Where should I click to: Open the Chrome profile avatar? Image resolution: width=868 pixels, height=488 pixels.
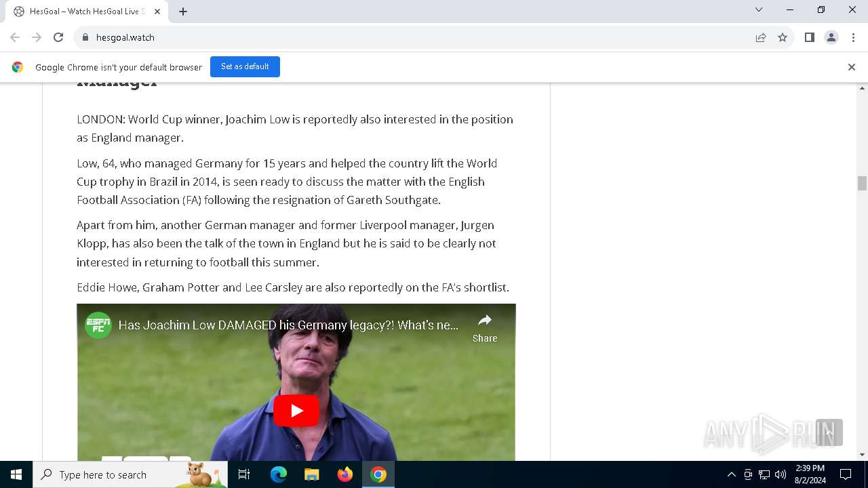point(831,37)
